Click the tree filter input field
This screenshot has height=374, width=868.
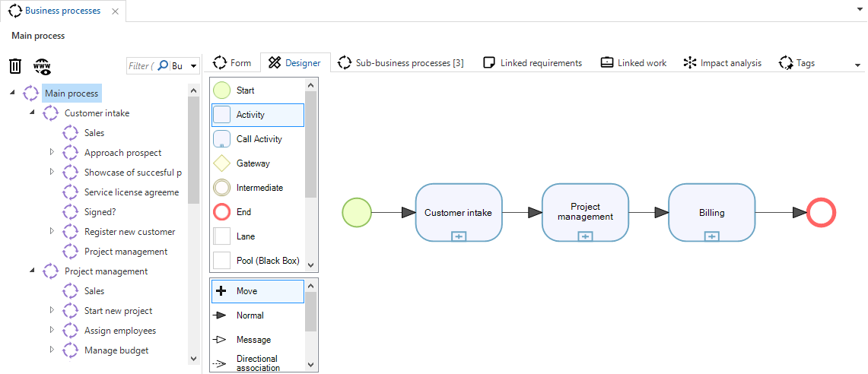click(x=139, y=66)
